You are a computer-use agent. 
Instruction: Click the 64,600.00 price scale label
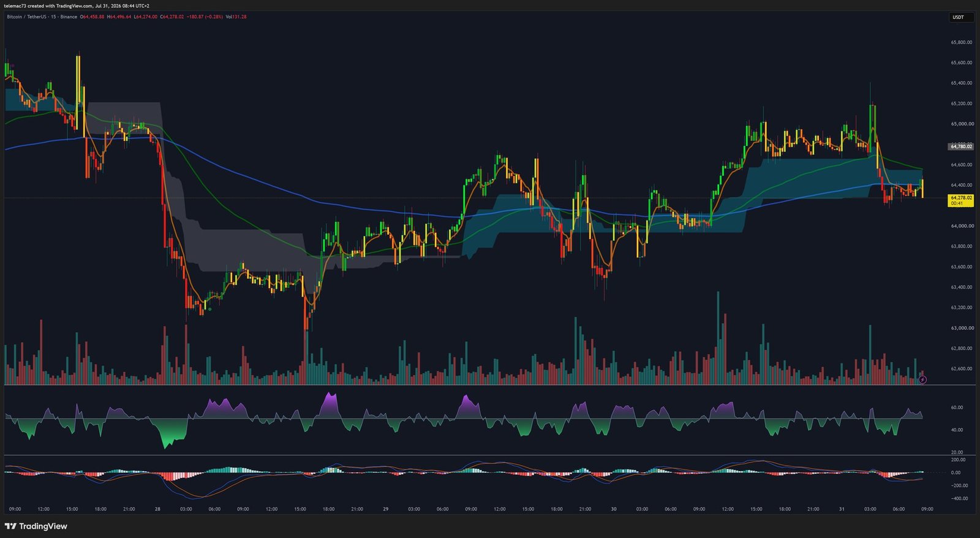[x=962, y=165]
